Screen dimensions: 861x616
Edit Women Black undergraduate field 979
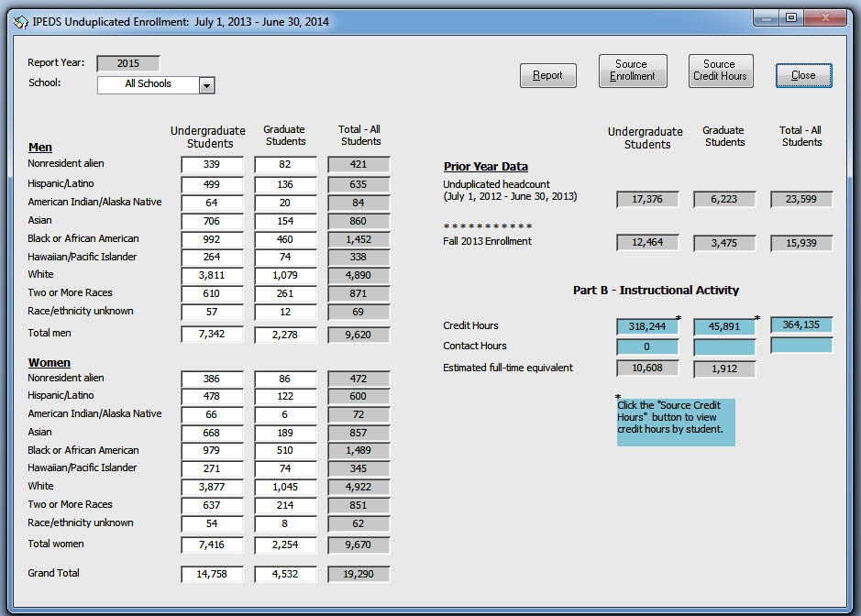pyautogui.click(x=212, y=451)
